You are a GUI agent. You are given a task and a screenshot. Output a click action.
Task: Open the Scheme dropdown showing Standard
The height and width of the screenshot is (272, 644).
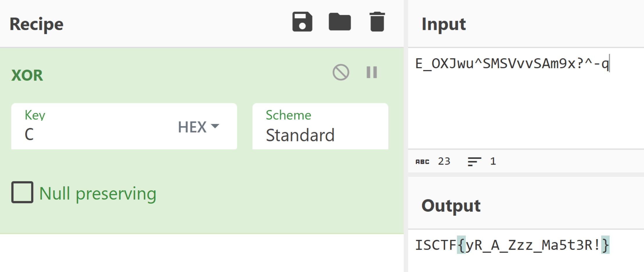(x=320, y=127)
